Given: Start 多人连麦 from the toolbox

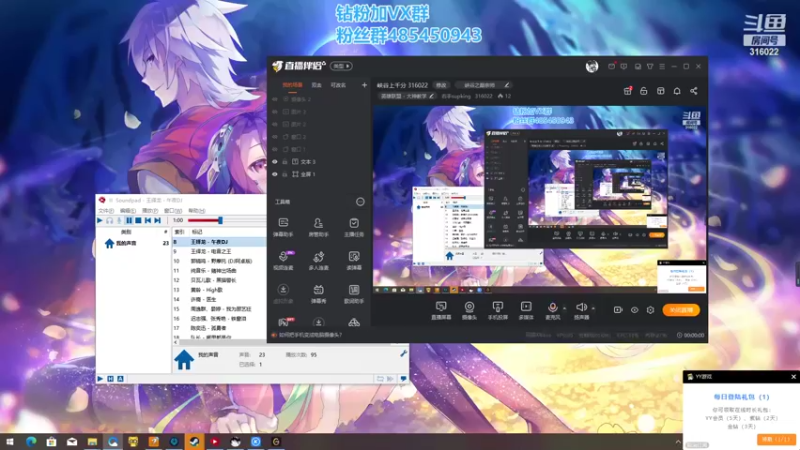Looking at the screenshot, I should [x=318, y=260].
